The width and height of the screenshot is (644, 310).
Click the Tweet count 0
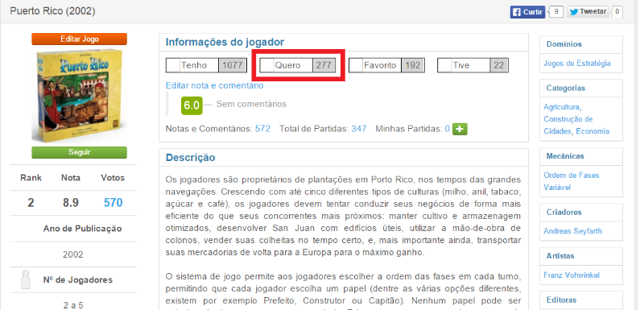617,11
